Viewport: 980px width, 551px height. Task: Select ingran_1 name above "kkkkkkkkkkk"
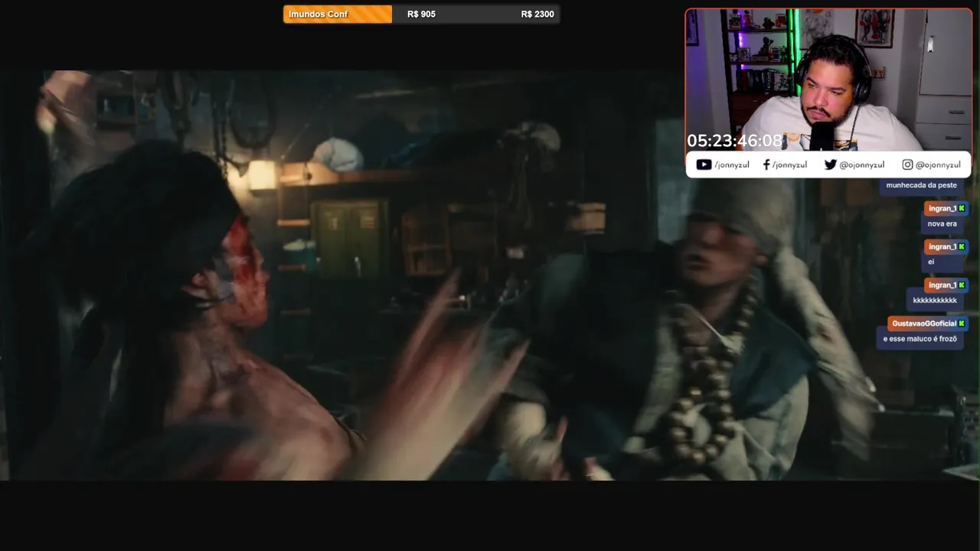942,285
